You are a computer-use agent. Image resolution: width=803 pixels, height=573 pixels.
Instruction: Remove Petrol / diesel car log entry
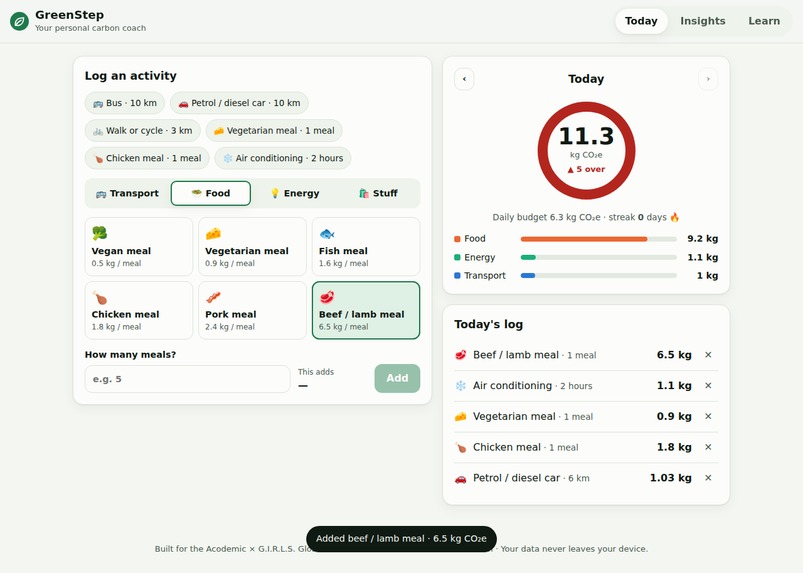pyautogui.click(x=708, y=478)
